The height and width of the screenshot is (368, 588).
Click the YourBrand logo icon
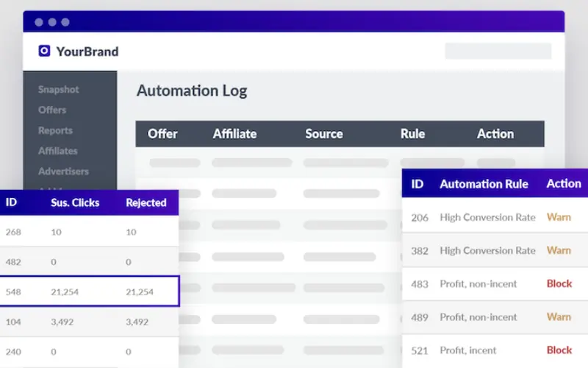[x=44, y=52]
